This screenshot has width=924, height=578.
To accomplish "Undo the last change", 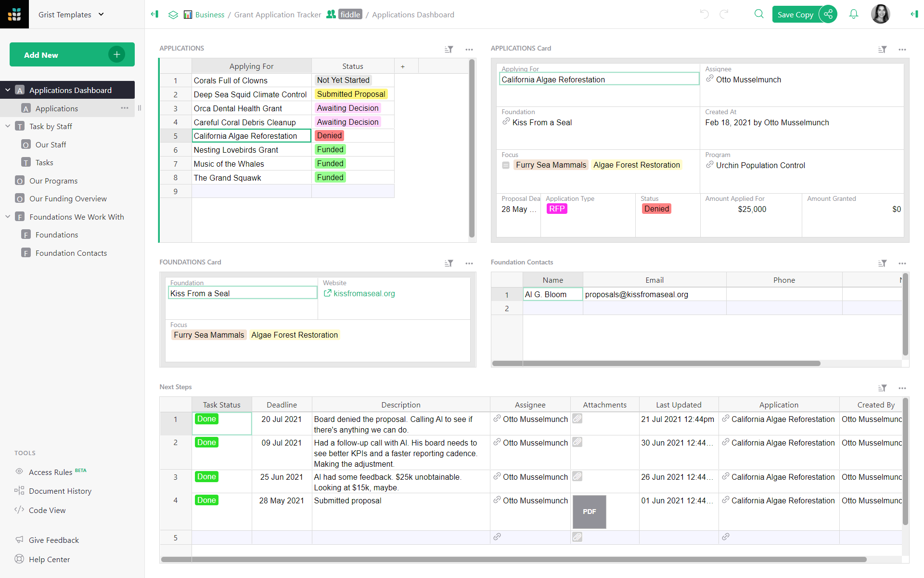I will [x=704, y=14].
